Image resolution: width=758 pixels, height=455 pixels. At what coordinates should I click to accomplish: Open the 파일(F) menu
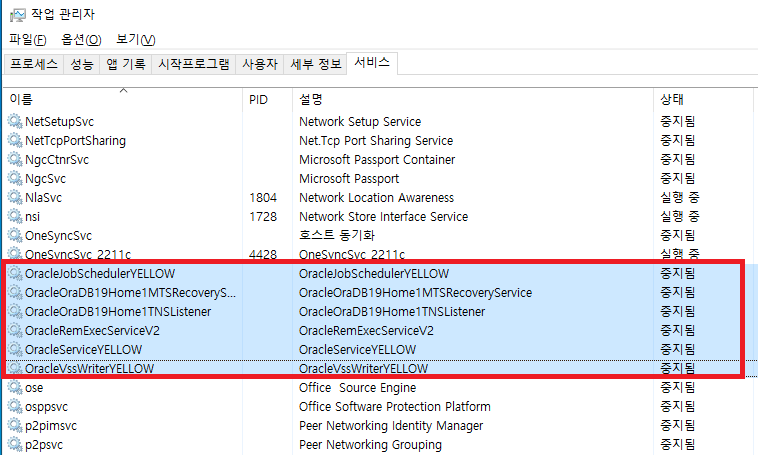28,39
